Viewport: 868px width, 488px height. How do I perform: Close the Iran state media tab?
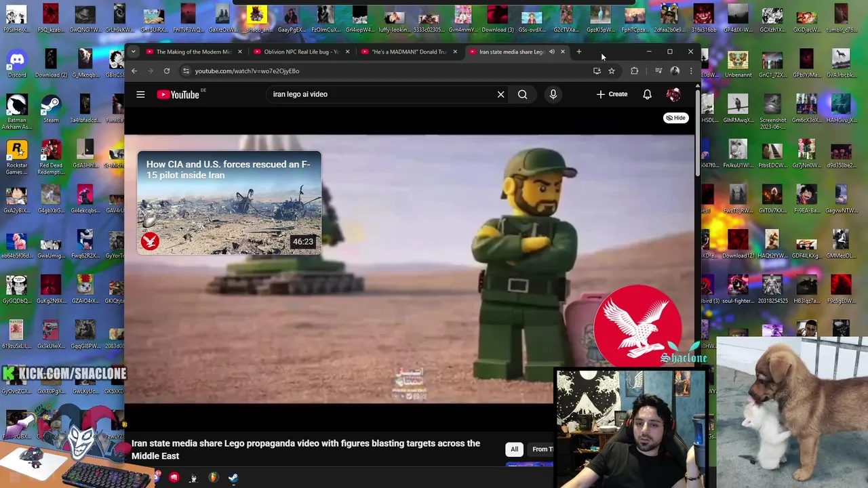coord(562,52)
